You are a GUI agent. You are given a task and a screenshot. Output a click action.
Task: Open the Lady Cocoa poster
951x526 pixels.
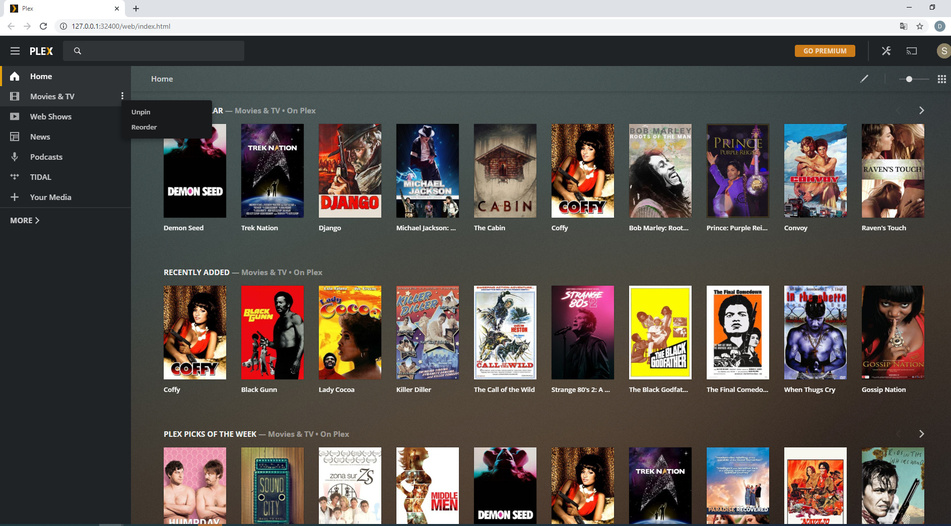[350, 332]
